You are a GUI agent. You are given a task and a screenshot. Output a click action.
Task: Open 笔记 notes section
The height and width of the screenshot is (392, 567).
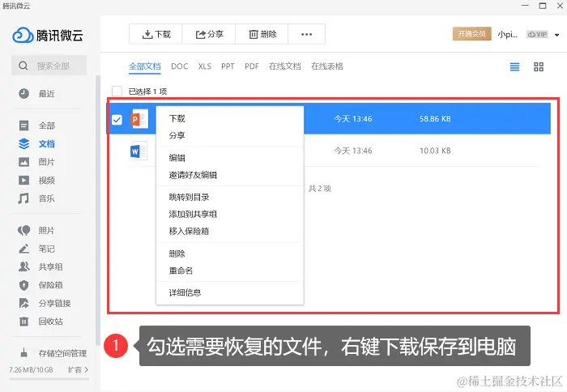(36, 249)
